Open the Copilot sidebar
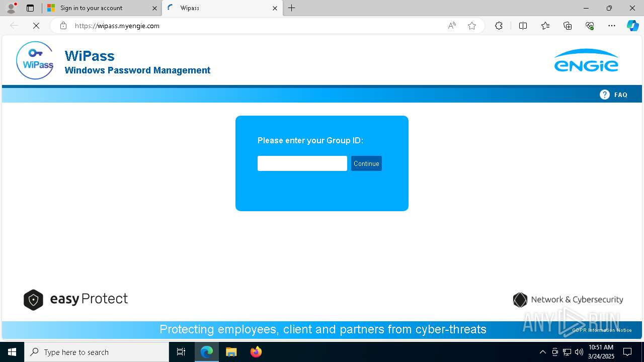 point(632,26)
